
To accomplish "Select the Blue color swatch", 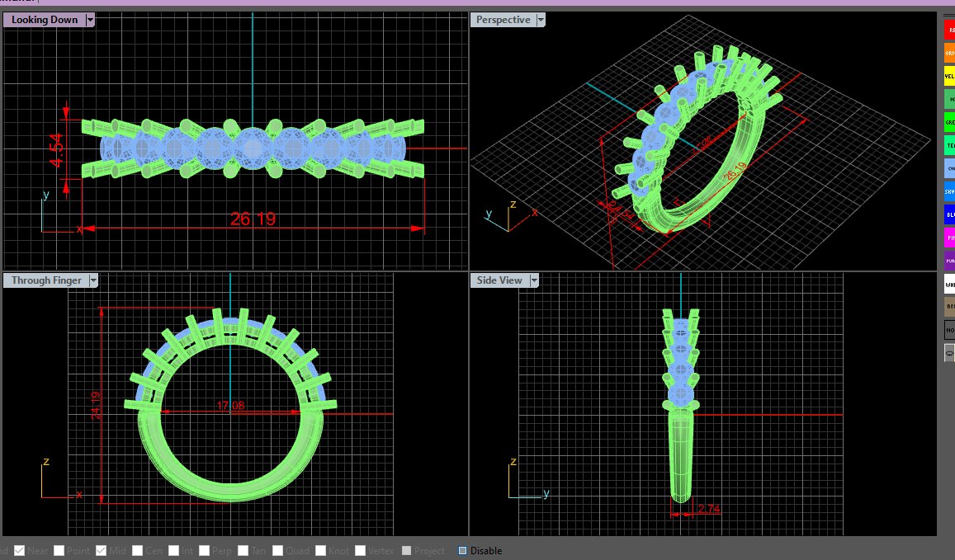I will tap(949, 214).
